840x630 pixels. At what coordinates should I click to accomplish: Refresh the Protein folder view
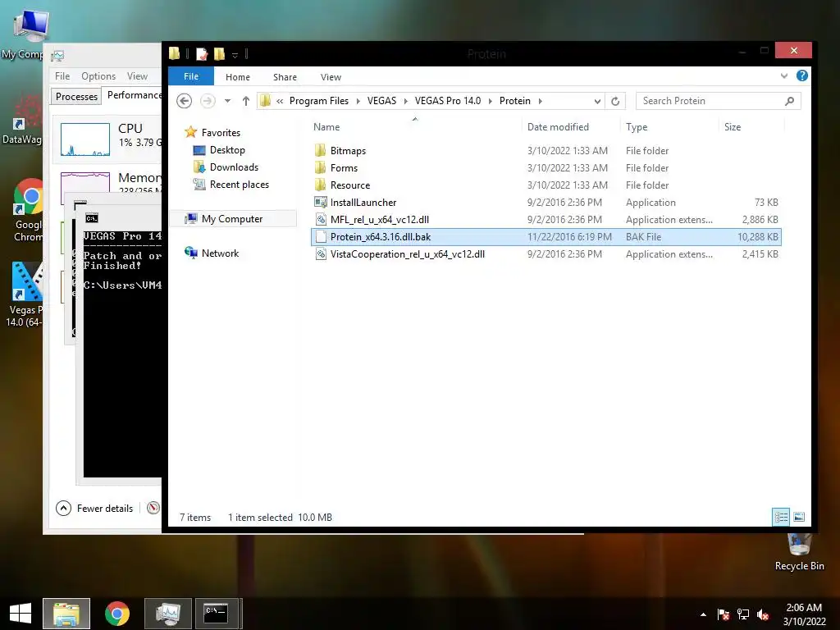pos(615,101)
